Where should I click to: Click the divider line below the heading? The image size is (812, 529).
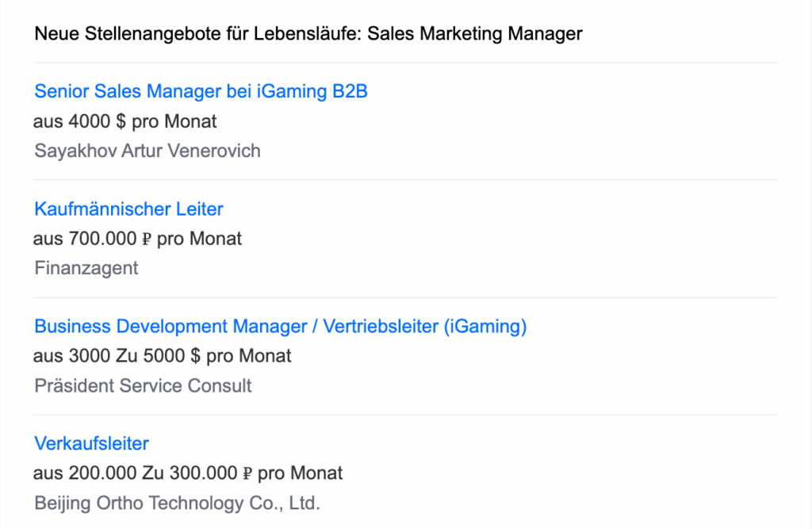(x=405, y=63)
